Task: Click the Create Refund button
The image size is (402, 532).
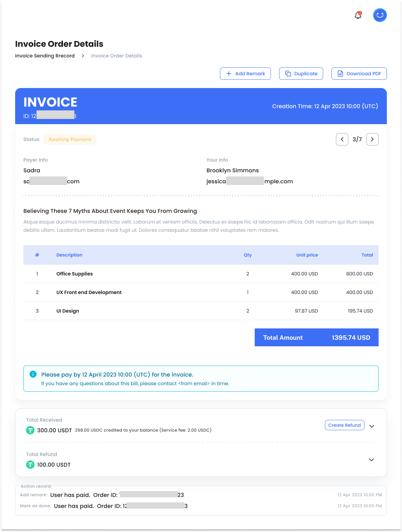Action: (x=345, y=425)
